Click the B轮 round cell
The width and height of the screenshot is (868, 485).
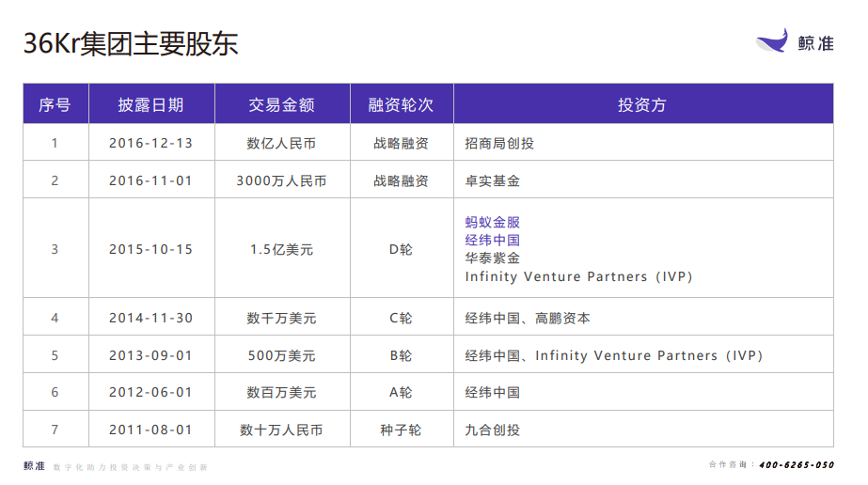[401, 355]
